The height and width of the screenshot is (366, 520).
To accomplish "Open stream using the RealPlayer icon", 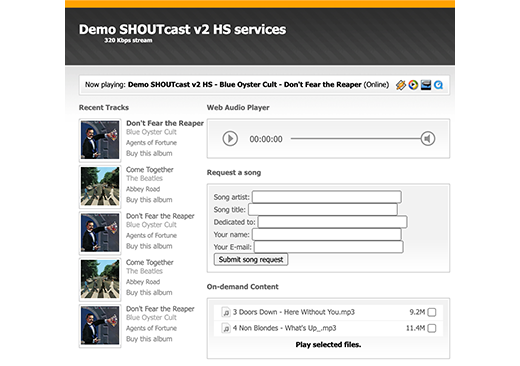I will coord(426,85).
